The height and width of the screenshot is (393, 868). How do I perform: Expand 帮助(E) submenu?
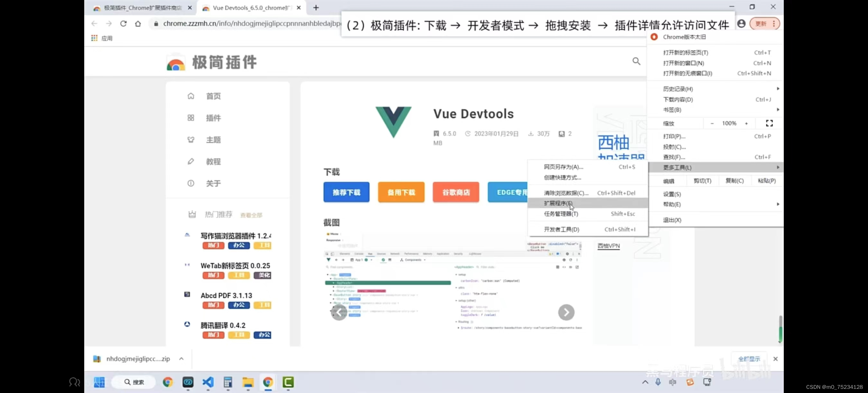click(715, 204)
